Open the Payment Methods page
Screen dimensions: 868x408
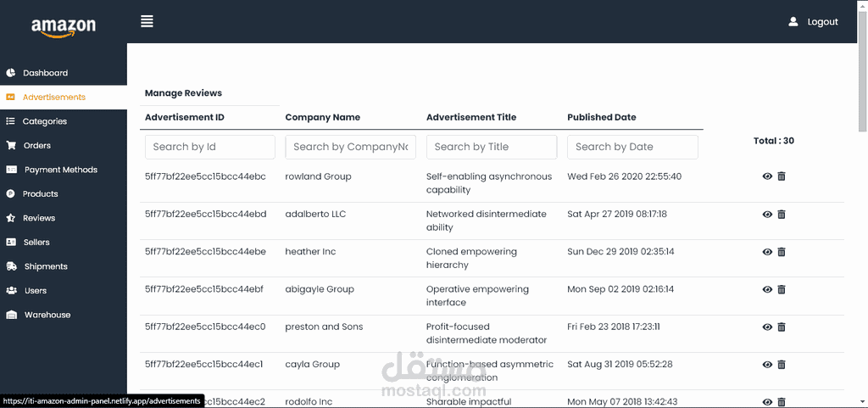pos(63,170)
